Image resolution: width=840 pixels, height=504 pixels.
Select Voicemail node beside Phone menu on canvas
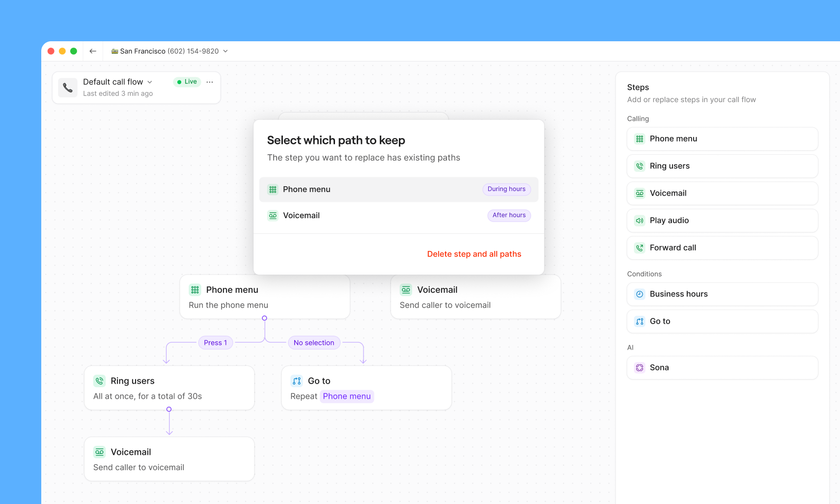[476, 297]
